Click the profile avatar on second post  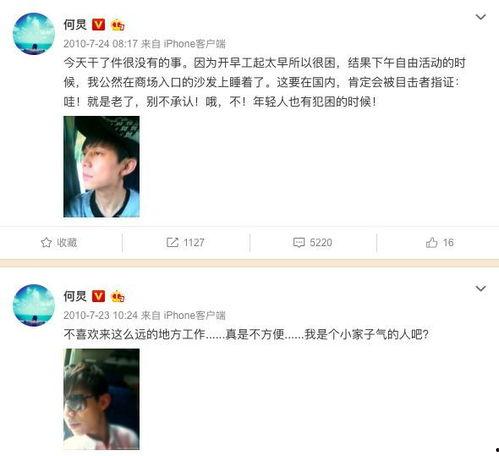coord(34,305)
